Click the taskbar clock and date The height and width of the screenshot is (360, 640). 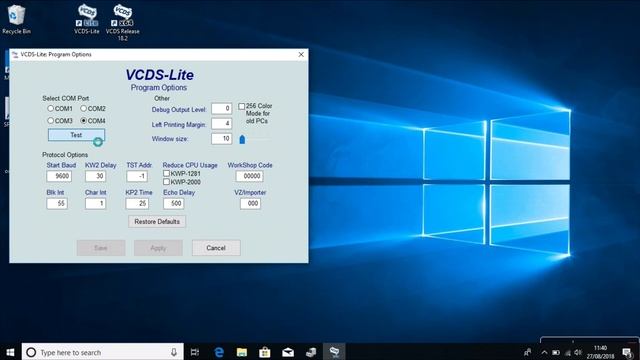click(x=600, y=352)
